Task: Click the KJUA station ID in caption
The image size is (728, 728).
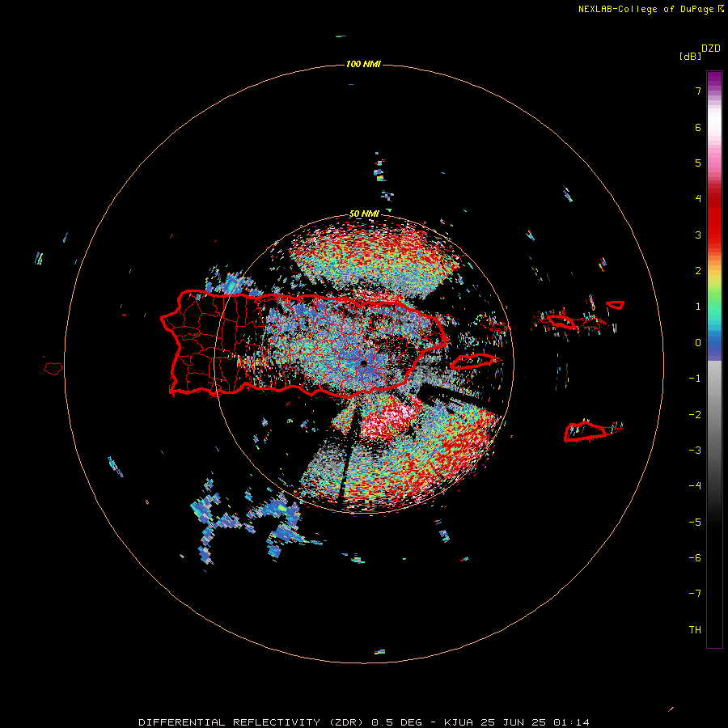Action: tap(459, 722)
